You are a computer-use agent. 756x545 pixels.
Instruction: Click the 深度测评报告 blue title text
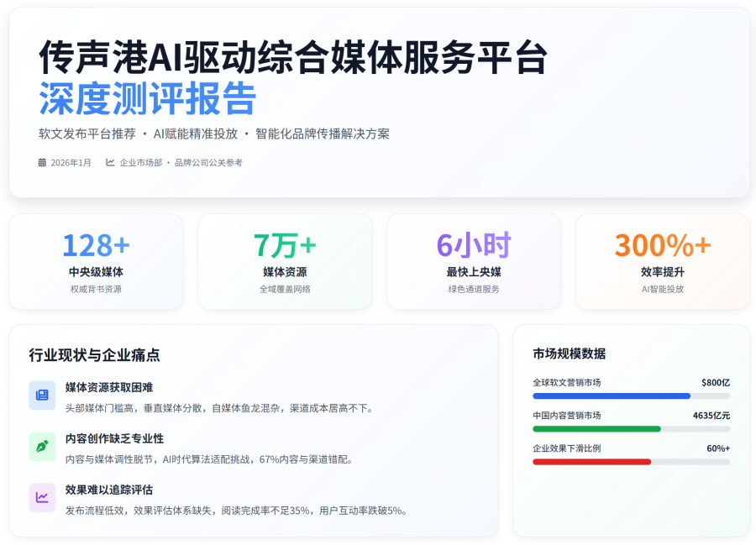(x=147, y=99)
